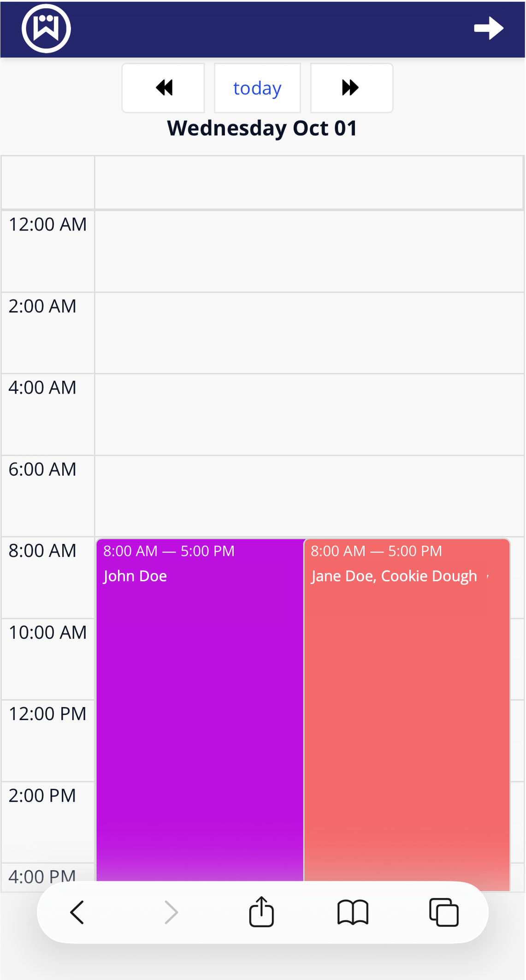Screen dimensions: 526x980
Task: Open the browser bookmarks book icon
Action: click(353, 912)
